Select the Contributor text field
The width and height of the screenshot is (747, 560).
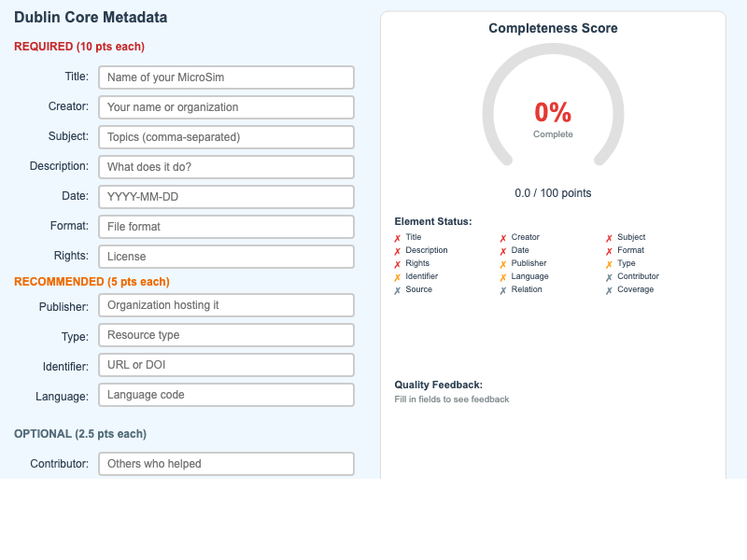click(226, 464)
